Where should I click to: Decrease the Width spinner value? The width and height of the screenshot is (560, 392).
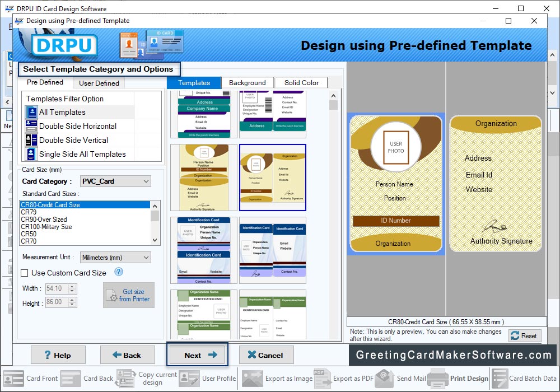(x=72, y=291)
